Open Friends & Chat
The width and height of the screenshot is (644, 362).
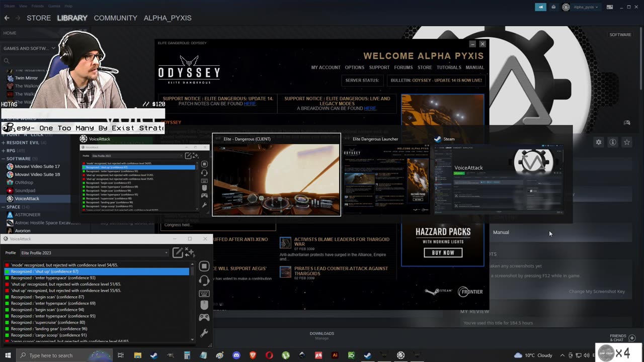623,338
